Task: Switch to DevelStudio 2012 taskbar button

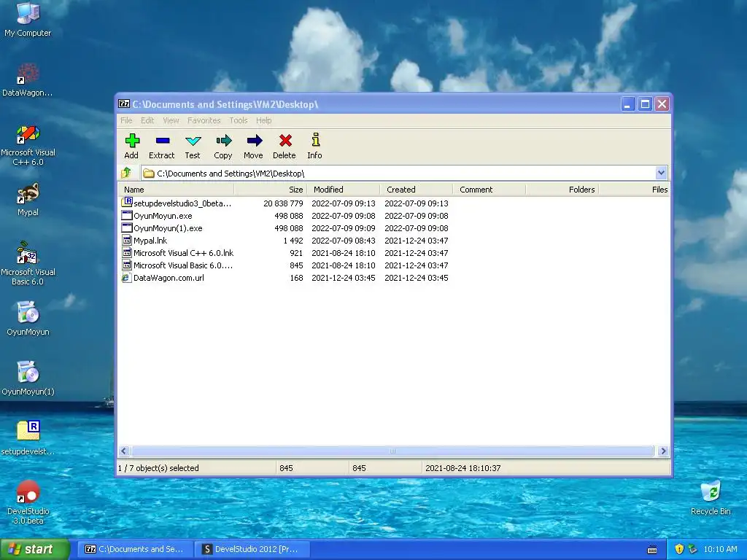Action: [252, 549]
